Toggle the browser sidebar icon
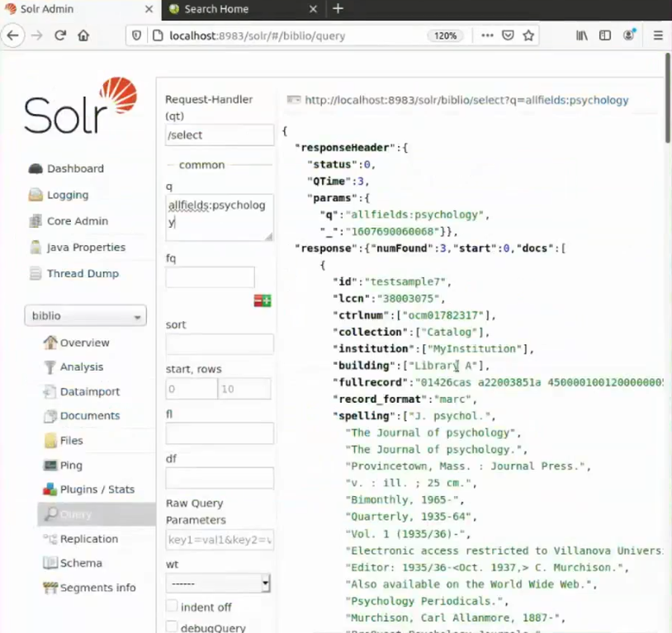 604,35
